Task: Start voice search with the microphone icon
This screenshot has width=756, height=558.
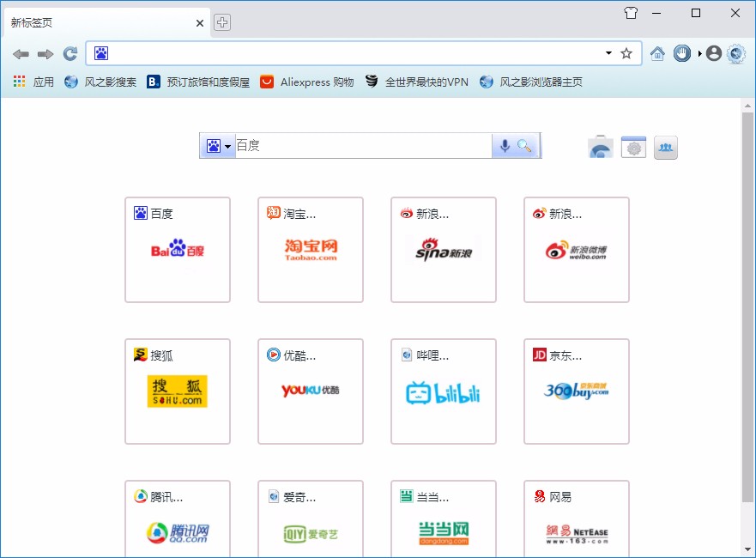Action: tap(506, 145)
